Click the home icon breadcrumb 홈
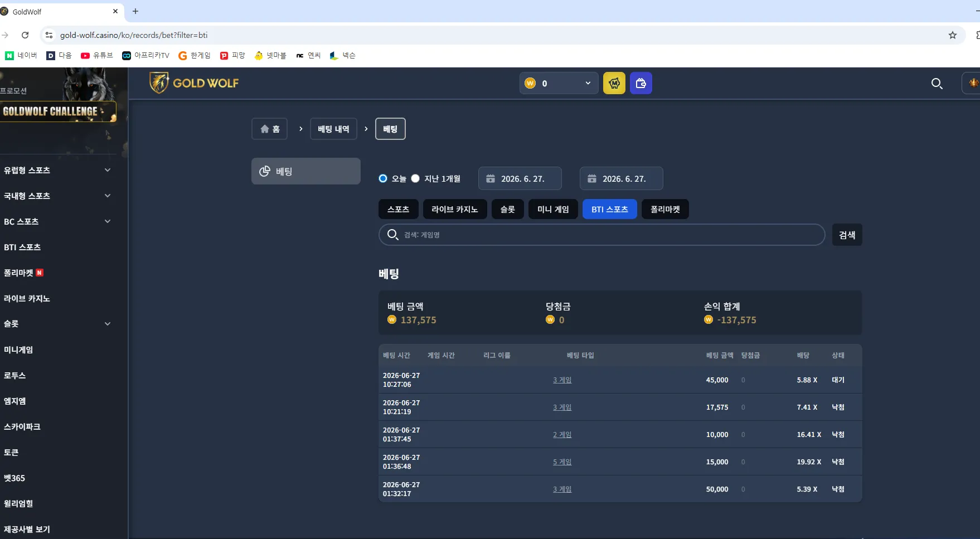This screenshot has height=539, width=980. pyautogui.click(x=270, y=129)
